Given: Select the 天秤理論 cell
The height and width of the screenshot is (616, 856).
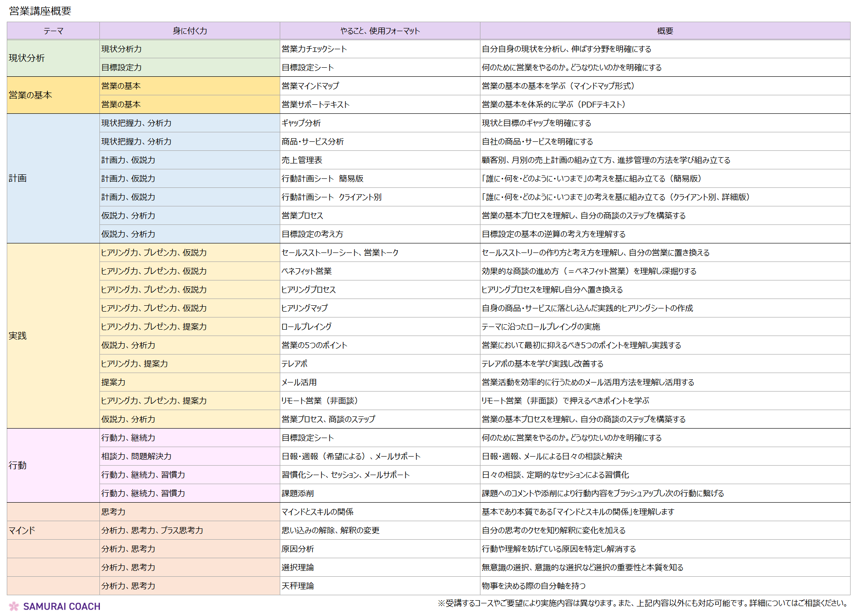Looking at the screenshot, I should click(297, 586).
